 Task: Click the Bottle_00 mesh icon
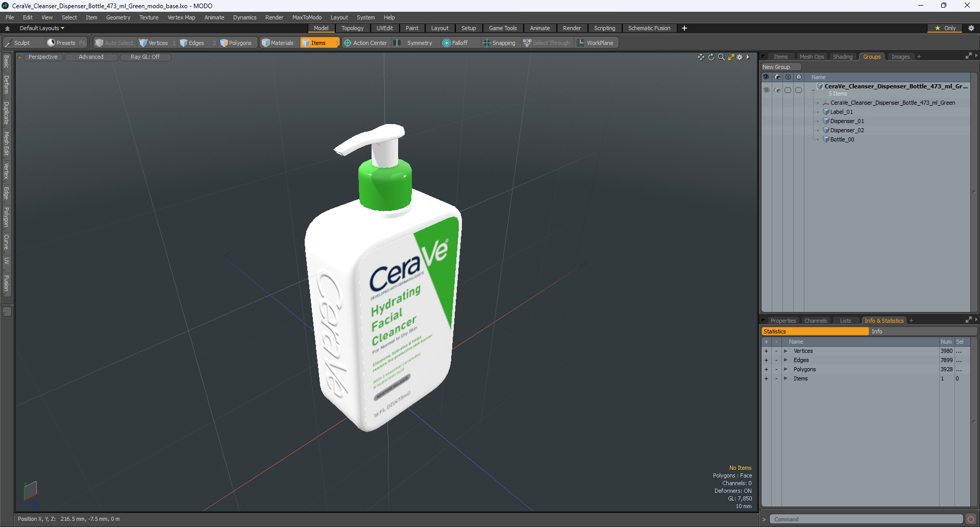826,139
